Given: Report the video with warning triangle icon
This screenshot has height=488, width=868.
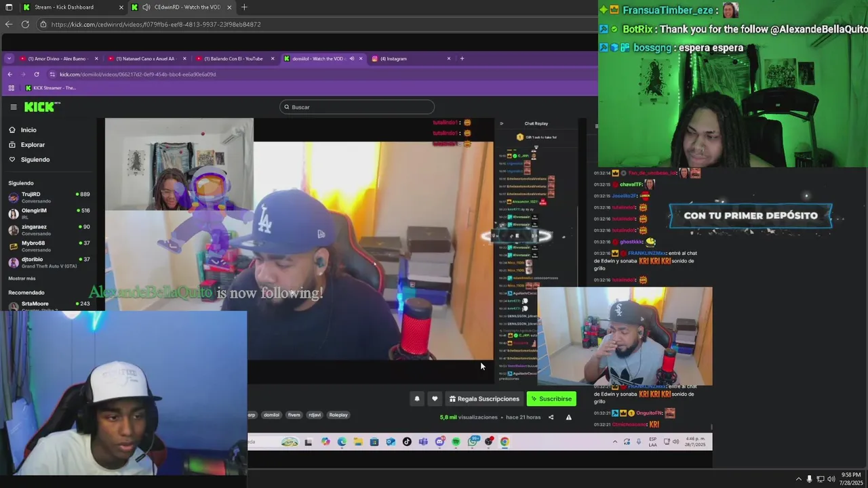Looking at the screenshot, I should pyautogui.click(x=568, y=418).
